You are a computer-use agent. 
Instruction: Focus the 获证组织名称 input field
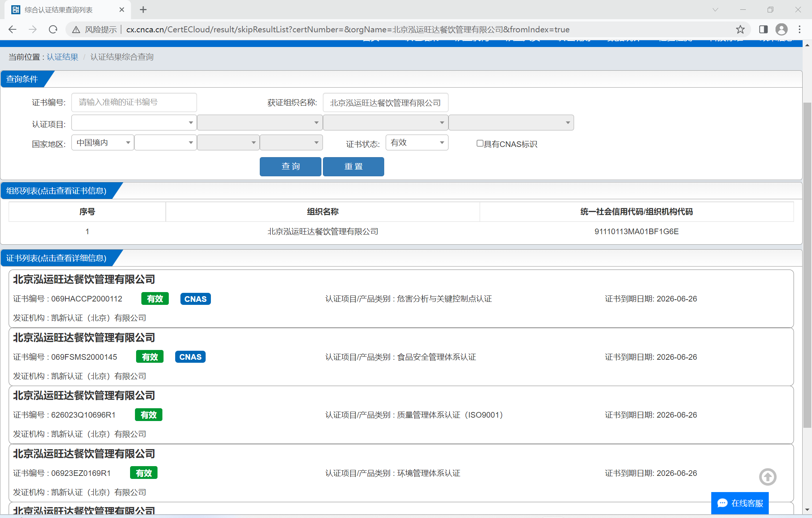385,103
